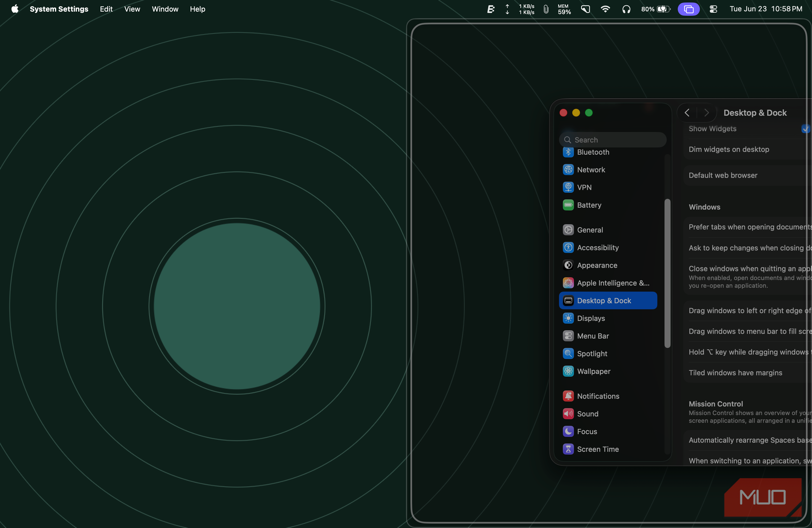Image resolution: width=812 pixels, height=528 pixels.
Task: Click the 1 KB/s network speed readout
Action: tap(526, 9)
